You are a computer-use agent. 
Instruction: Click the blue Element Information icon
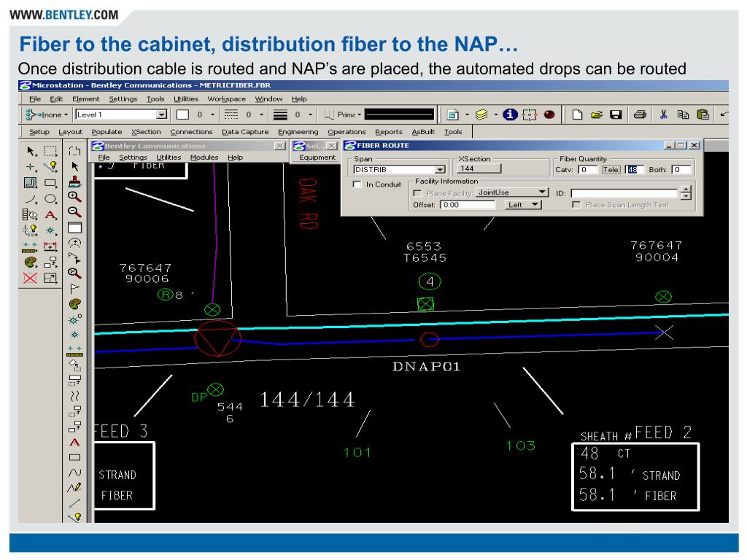pos(510,114)
